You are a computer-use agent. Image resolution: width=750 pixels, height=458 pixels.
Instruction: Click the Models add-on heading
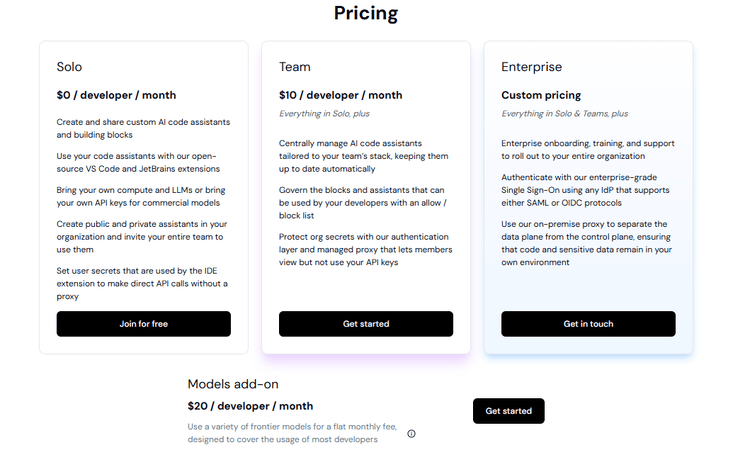click(x=233, y=384)
